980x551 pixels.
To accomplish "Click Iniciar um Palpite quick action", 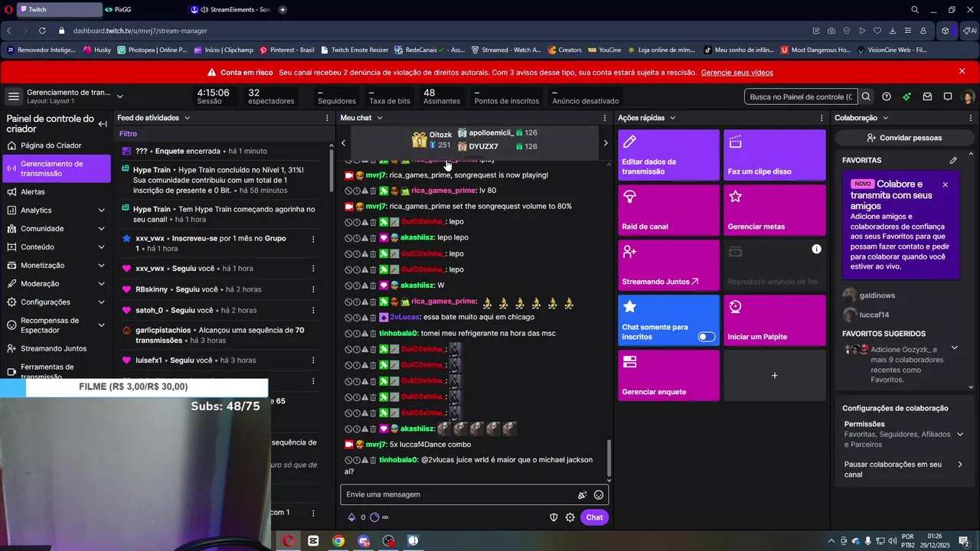I will (x=774, y=321).
